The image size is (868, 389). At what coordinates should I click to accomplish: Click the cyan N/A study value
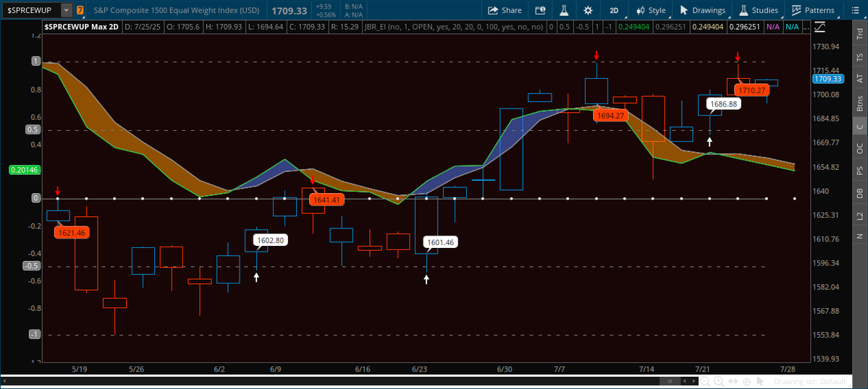[791, 27]
